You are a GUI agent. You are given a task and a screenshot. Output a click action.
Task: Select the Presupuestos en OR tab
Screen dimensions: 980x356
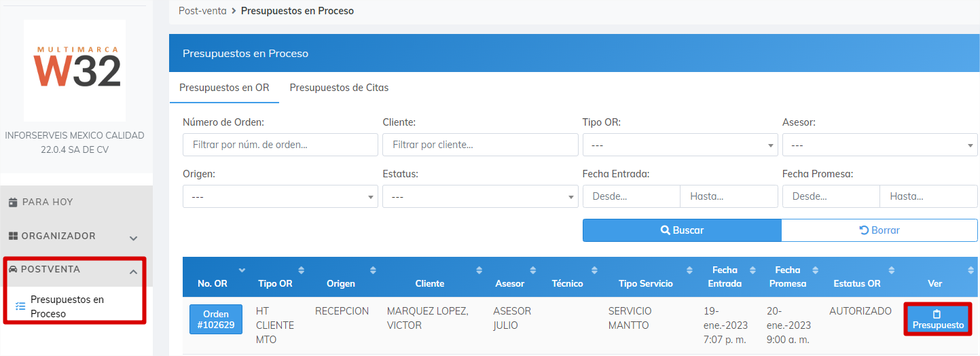pos(224,88)
